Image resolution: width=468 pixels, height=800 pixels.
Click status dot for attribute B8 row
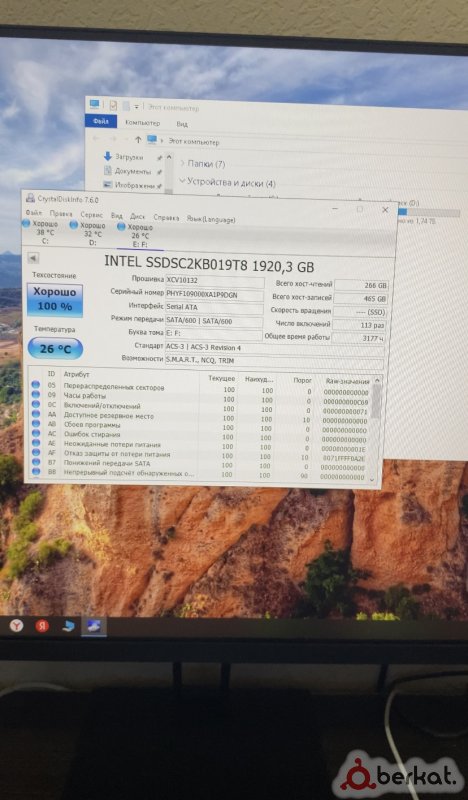coord(36,472)
